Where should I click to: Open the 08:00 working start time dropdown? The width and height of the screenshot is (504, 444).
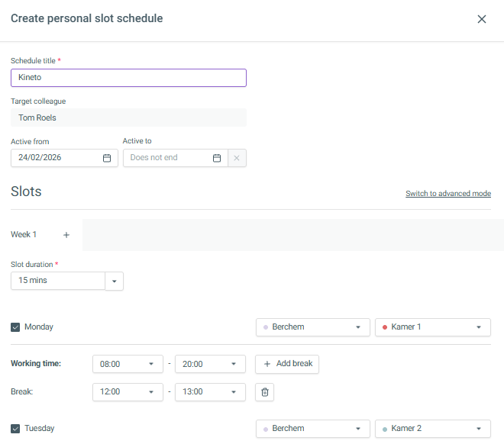(x=128, y=365)
